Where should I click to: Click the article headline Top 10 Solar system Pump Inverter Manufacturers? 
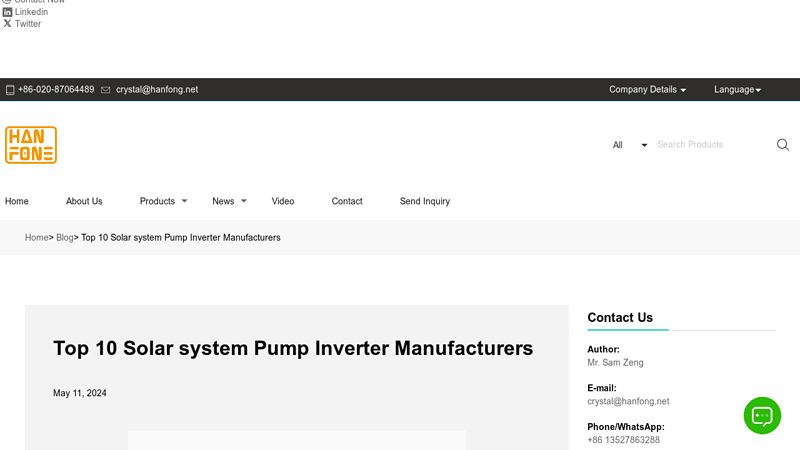pyautogui.click(x=293, y=348)
